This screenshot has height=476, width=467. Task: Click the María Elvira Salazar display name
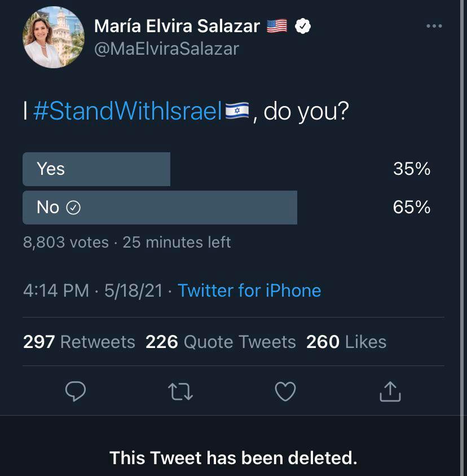[x=177, y=26]
